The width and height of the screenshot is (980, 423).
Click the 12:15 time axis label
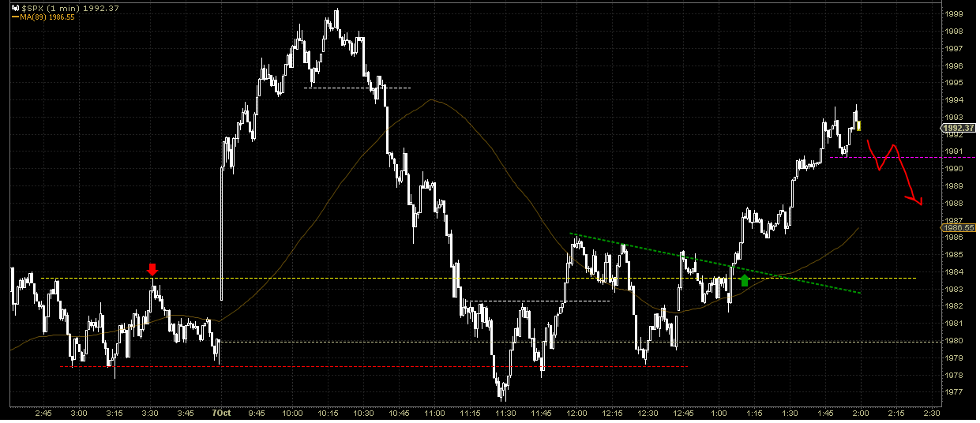click(x=612, y=413)
